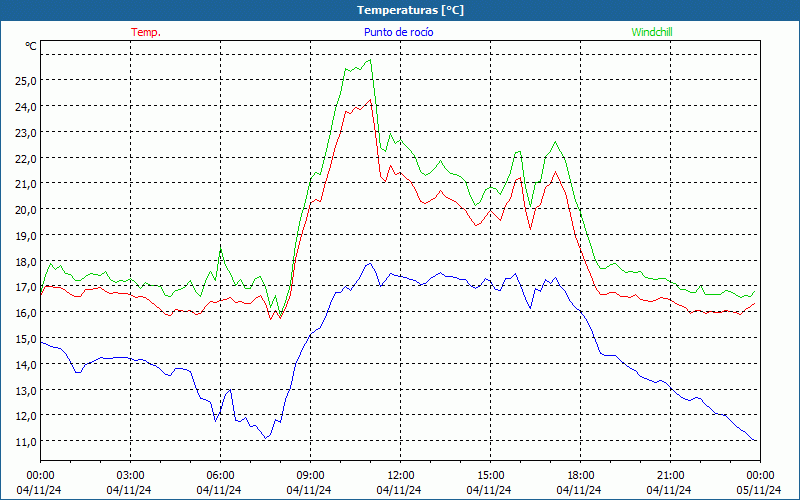This screenshot has width=800, height=500.
Task: Click the 22,0 y-axis value
Action: tap(24, 158)
